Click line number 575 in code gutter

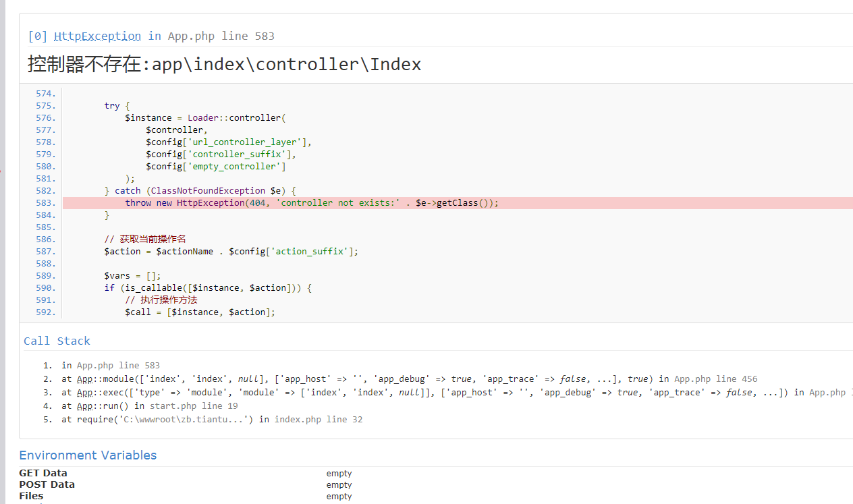45,106
